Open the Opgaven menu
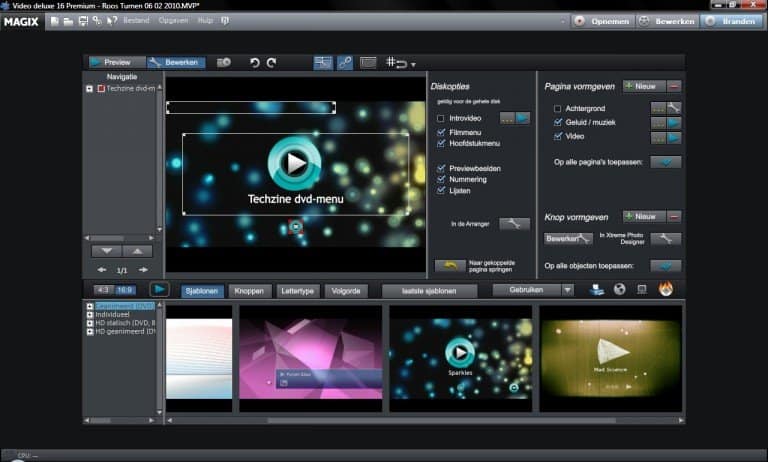The height and width of the screenshot is (462, 768). [173, 21]
